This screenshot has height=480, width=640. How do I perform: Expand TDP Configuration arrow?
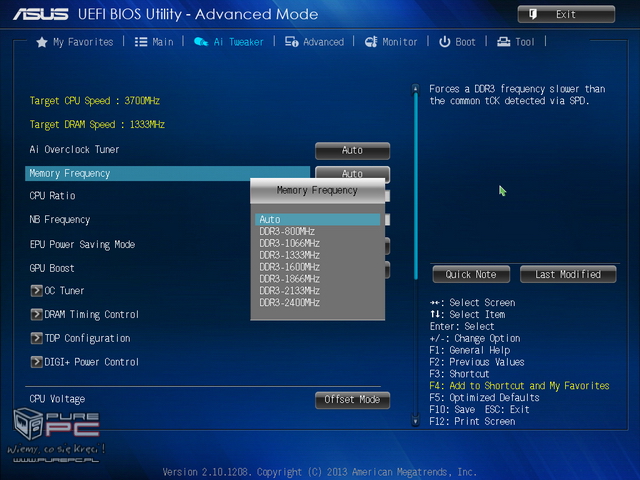tap(36, 338)
